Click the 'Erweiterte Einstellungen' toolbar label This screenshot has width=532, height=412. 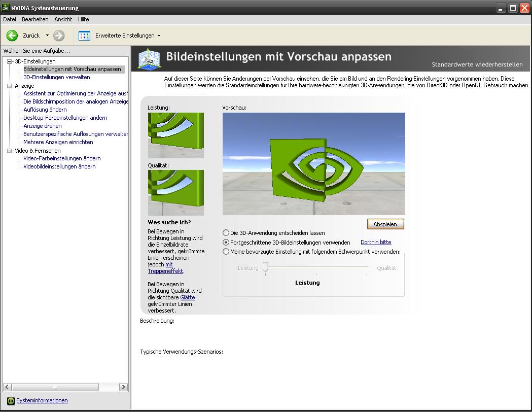click(125, 36)
